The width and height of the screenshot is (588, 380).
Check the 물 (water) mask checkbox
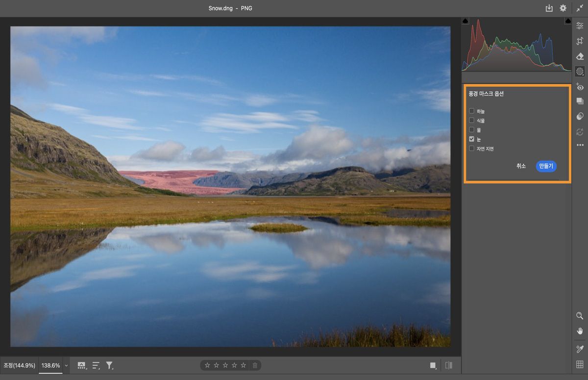pos(471,129)
